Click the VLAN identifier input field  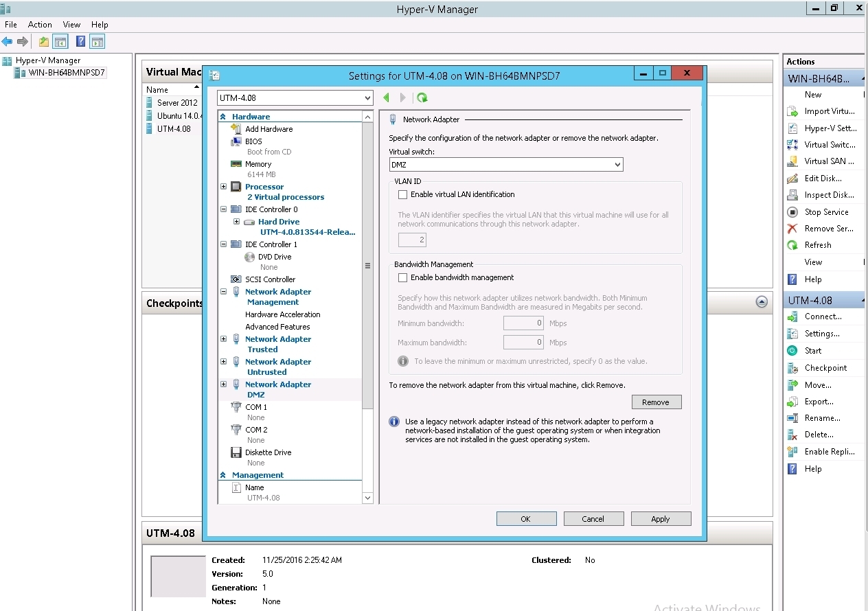pyautogui.click(x=412, y=240)
